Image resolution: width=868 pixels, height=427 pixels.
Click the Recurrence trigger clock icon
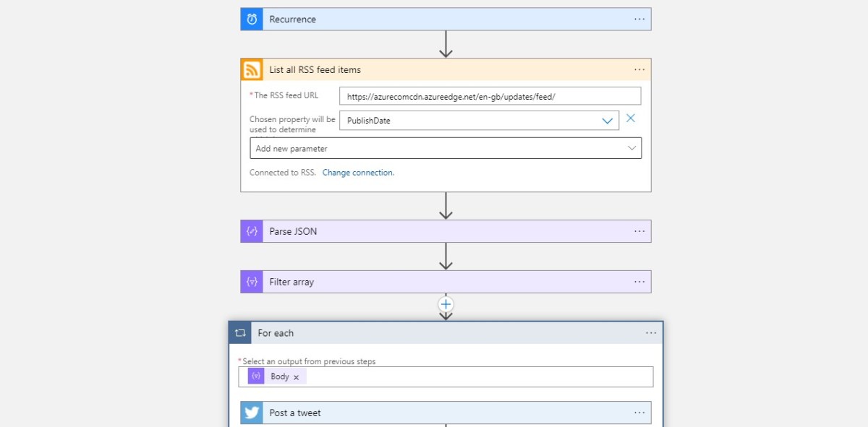click(250, 19)
